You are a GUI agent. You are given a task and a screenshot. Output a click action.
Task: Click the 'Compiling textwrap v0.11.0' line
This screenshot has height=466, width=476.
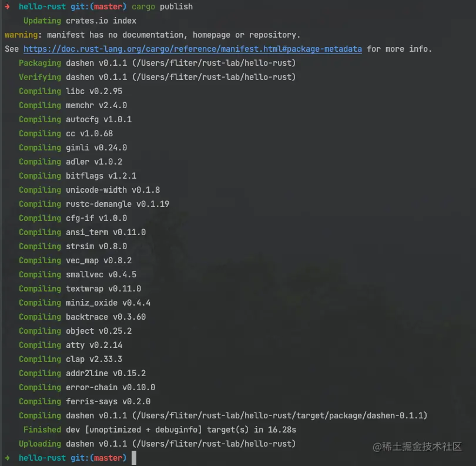80,289
